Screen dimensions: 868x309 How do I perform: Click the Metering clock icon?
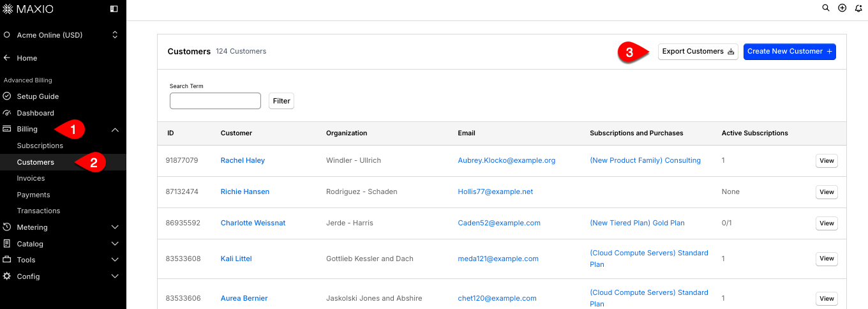point(7,227)
